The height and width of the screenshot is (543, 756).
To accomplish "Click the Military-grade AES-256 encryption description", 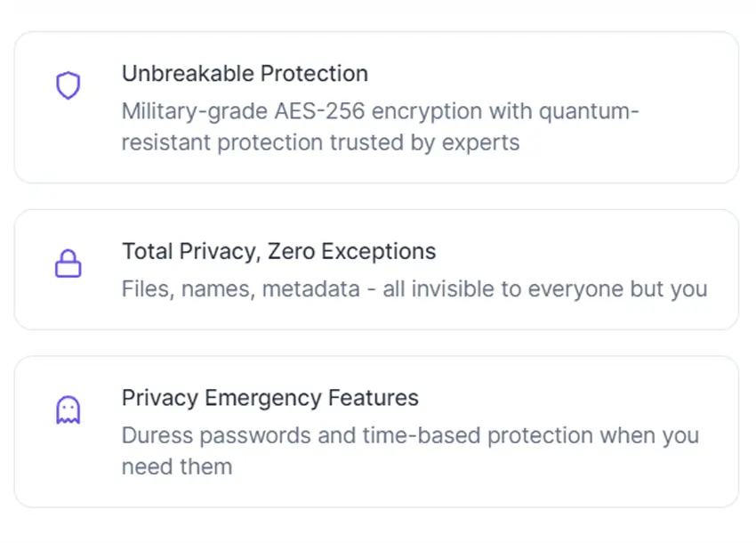I will pyautogui.click(x=381, y=126).
